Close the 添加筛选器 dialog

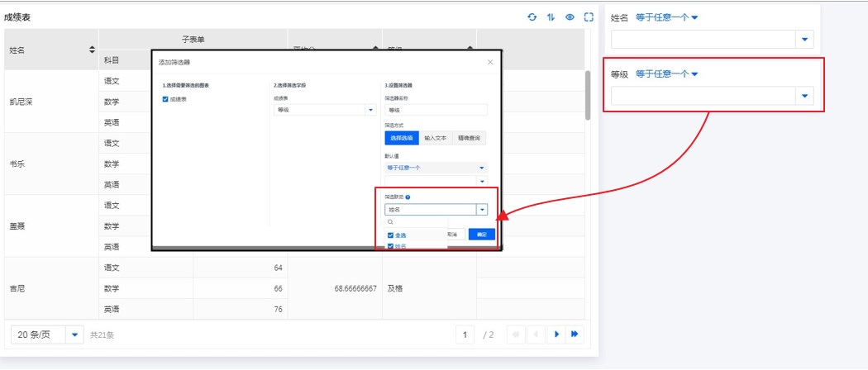[x=489, y=62]
